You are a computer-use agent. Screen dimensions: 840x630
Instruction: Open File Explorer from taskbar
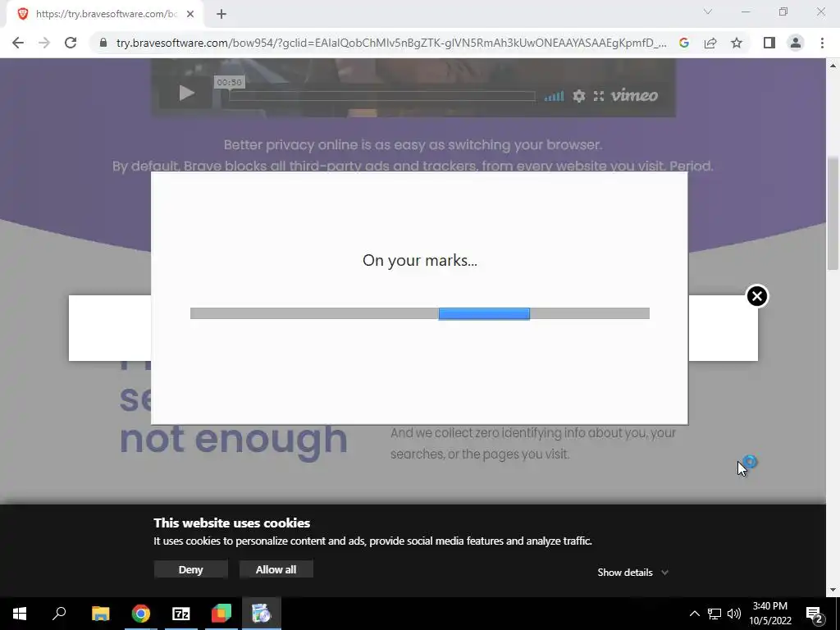(x=100, y=614)
